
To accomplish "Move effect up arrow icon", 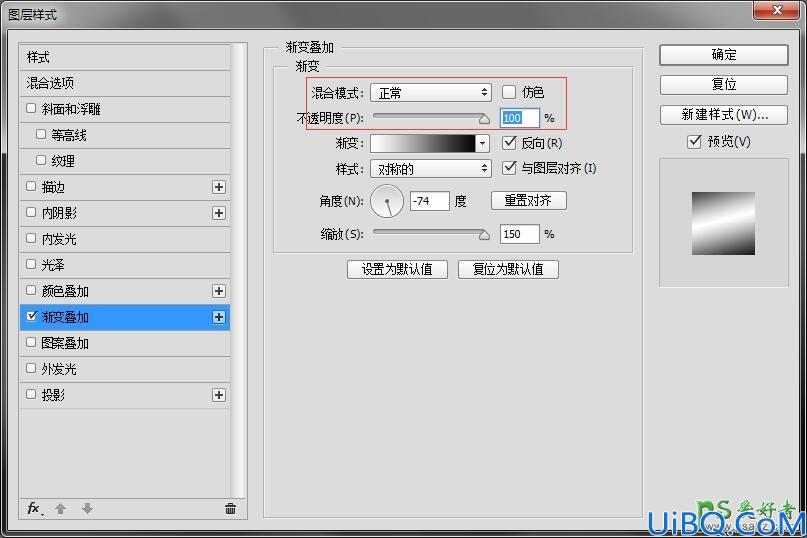I will point(60,509).
